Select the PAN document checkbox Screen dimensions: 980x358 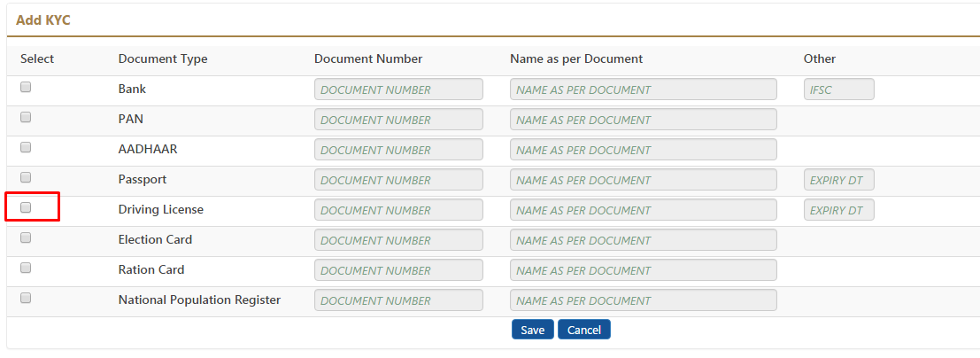click(x=26, y=117)
